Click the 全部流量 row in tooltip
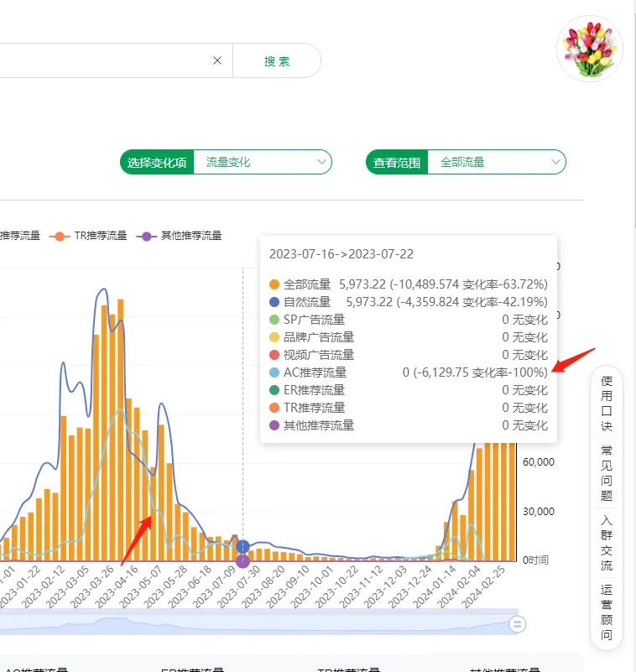The height and width of the screenshot is (672, 636). [x=409, y=284]
